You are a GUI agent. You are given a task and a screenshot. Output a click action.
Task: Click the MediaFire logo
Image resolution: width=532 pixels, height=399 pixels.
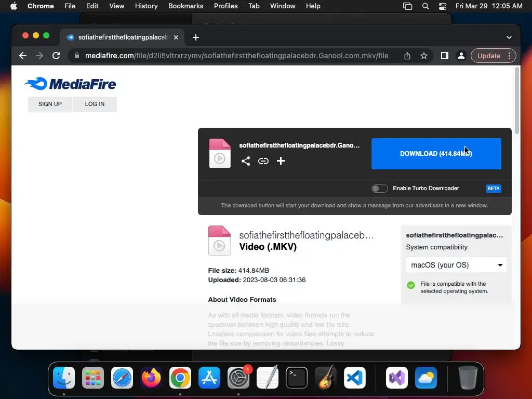coord(70,84)
